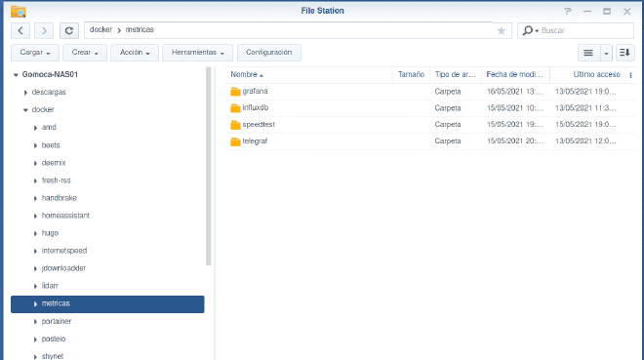Collapse the Gomoca-NAS01 tree root
This screenshot has width=644, height=360.
point(16,75)
